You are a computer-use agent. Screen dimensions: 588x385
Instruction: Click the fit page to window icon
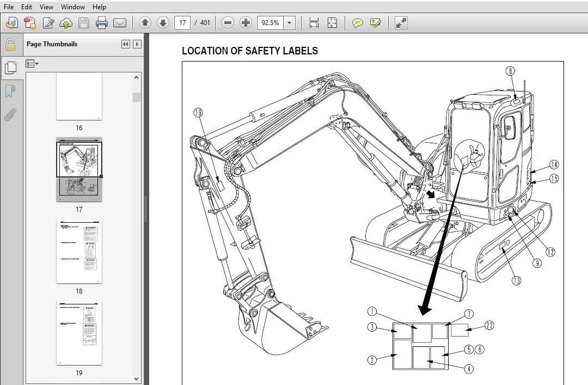332,23
